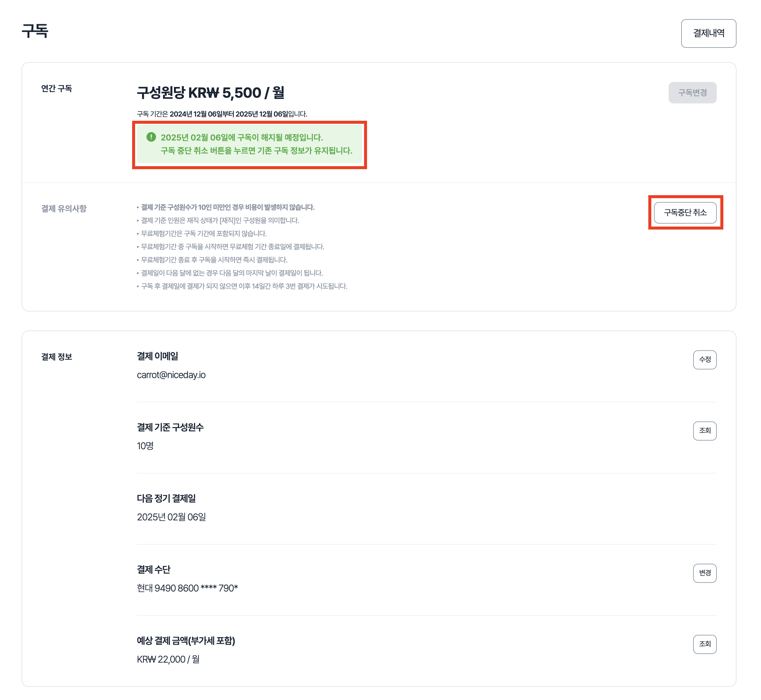This screenshot has width=761, height=700.
Task: Click the green exclamation icon in notice
Action: 151,137
